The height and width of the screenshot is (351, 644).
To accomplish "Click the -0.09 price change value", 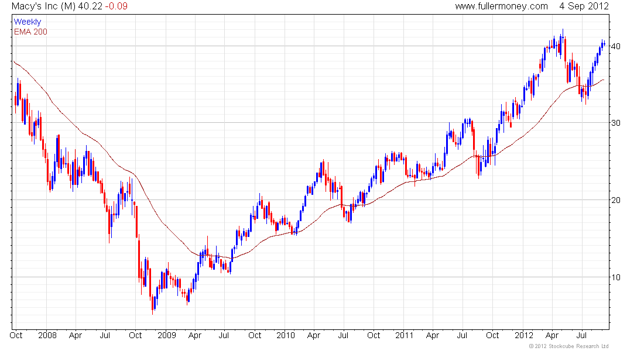I will click(116, 6).
